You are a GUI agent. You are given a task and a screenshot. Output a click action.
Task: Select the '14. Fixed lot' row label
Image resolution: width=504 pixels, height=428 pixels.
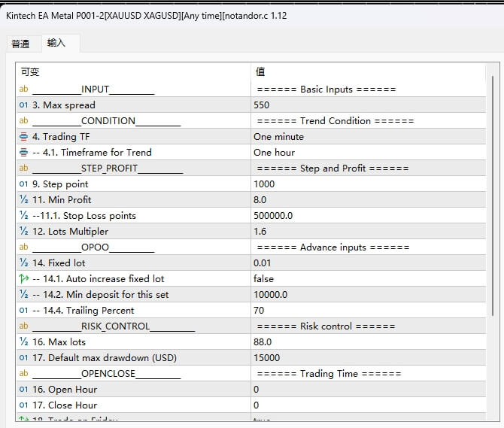[59, 263]
